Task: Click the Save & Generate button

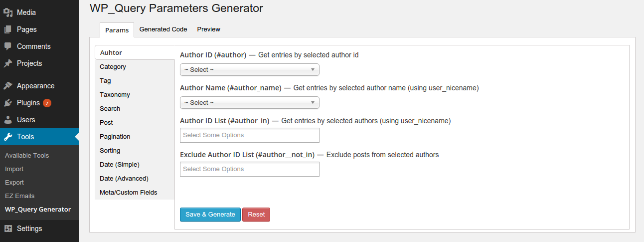Action: [x=210, y=215]
